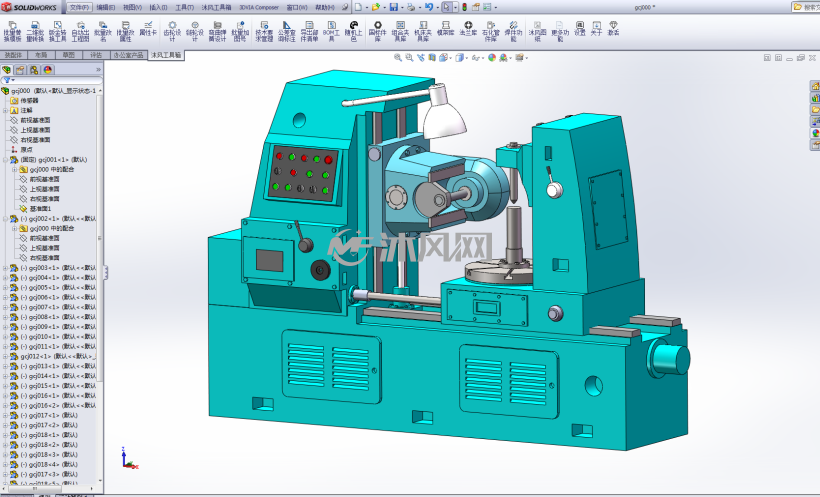Image resolution: width=820 pixels, height=497 pixels.
Task: Click the search box at top right
Action: pyautogui.click(x=805, y=7)
